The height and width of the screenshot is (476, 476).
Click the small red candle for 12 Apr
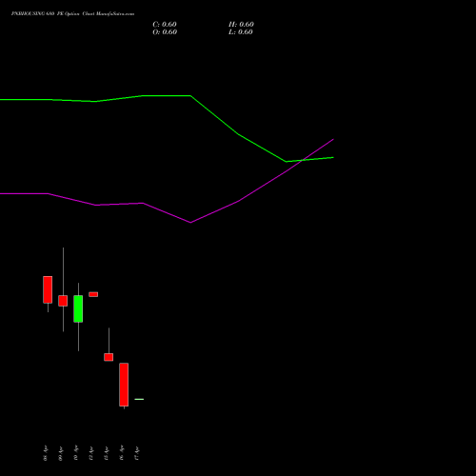pyautogui.click(x=93, y=294)
